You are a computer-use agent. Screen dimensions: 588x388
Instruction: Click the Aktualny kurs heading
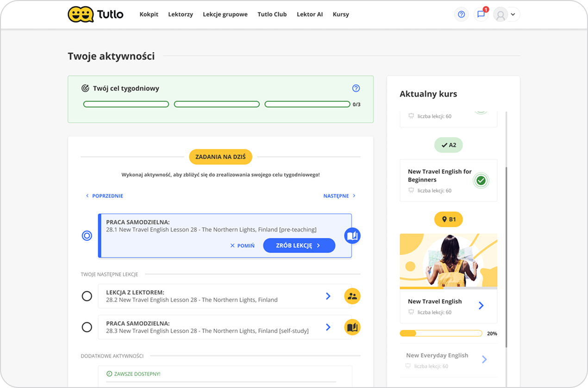[x=428, y=94]
